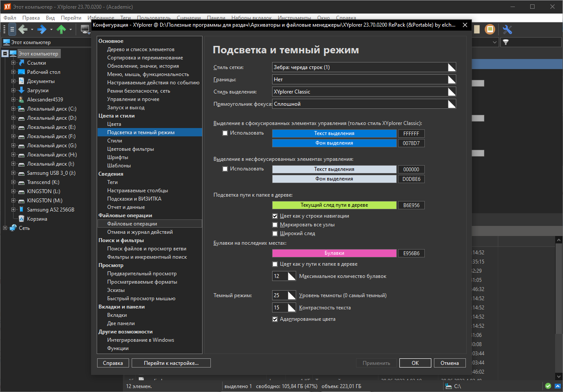Screen dimensions: 563x392
Task: Click the blue up-arrow status bar icon
Action: tap(557, 386)
